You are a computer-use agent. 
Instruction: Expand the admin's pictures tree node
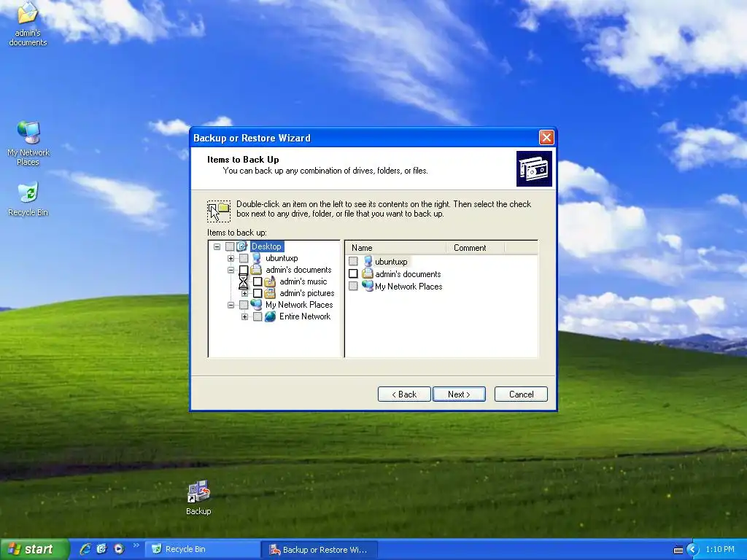click(x=245, y=293)
